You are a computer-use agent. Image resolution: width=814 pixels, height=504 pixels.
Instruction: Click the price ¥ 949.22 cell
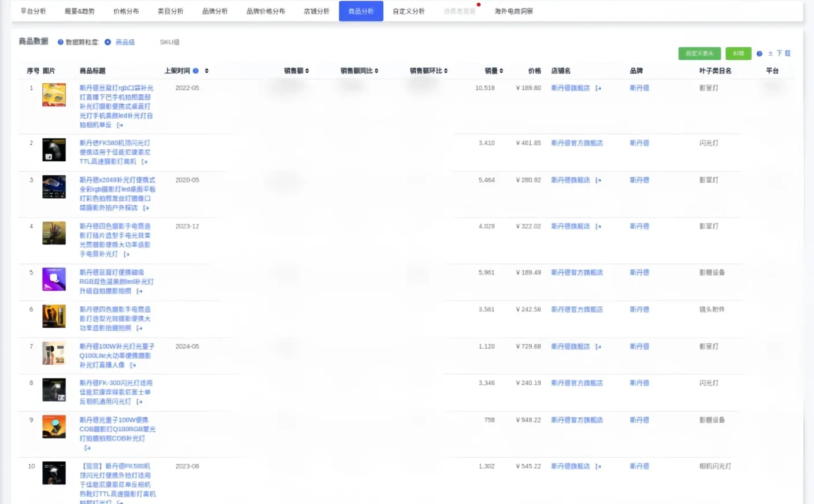(x=528, y=420)
